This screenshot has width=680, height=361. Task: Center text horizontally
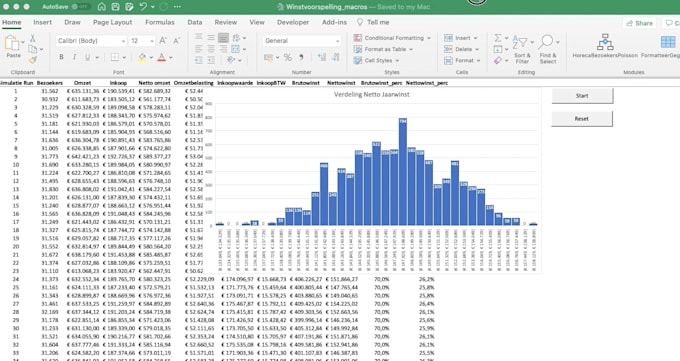tap(211, 49)
